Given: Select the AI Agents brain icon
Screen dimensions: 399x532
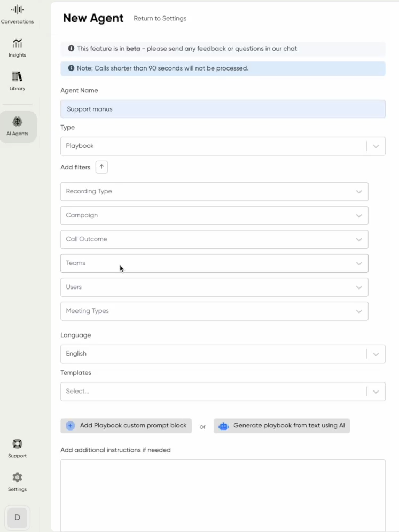Looking at the screenshot, I should point(17,122).
